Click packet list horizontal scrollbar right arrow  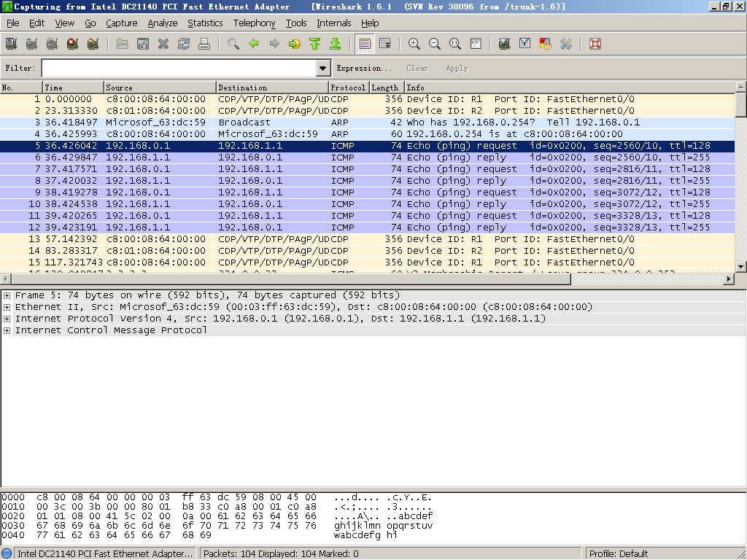(x=729, y=279)
